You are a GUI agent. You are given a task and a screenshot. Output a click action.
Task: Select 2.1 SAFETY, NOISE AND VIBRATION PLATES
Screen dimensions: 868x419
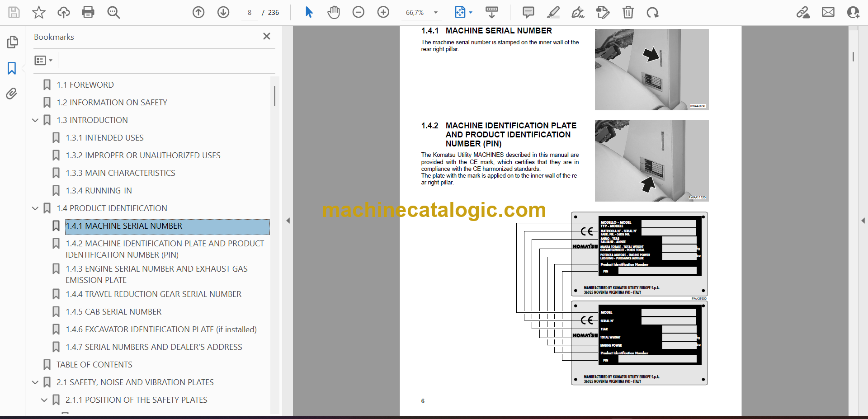tap(135, 382)
